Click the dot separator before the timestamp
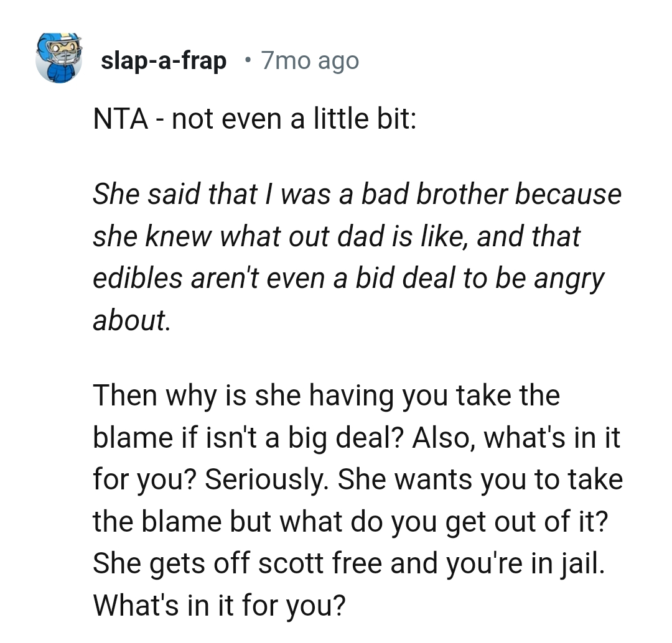The image size is (672, 643). point(248,60)
